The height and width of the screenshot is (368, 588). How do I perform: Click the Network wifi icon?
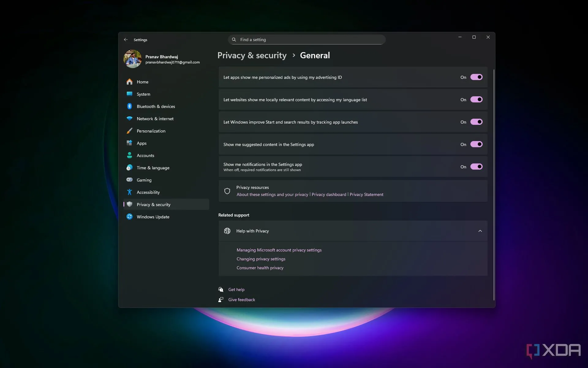click(130, 119)
